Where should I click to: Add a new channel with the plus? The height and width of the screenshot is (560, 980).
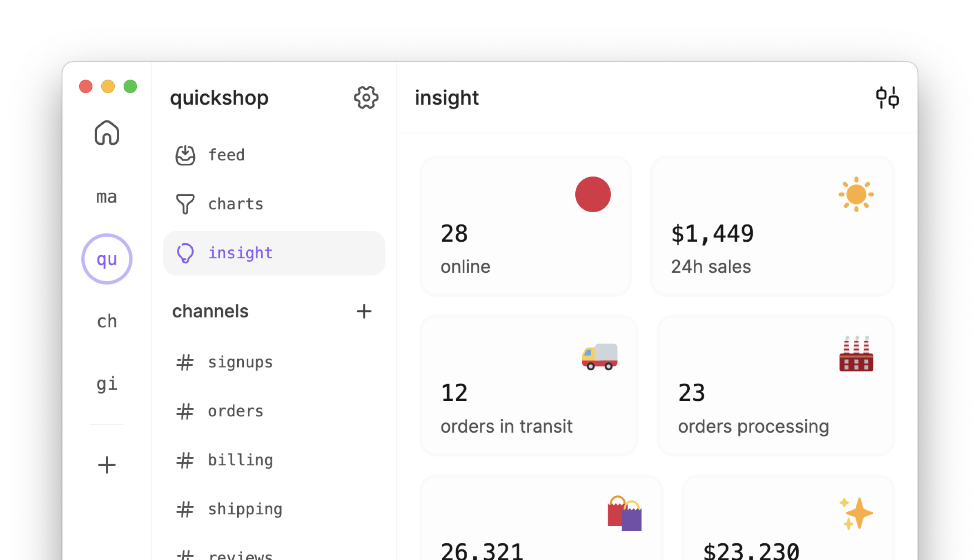click(x=364, y=311)
